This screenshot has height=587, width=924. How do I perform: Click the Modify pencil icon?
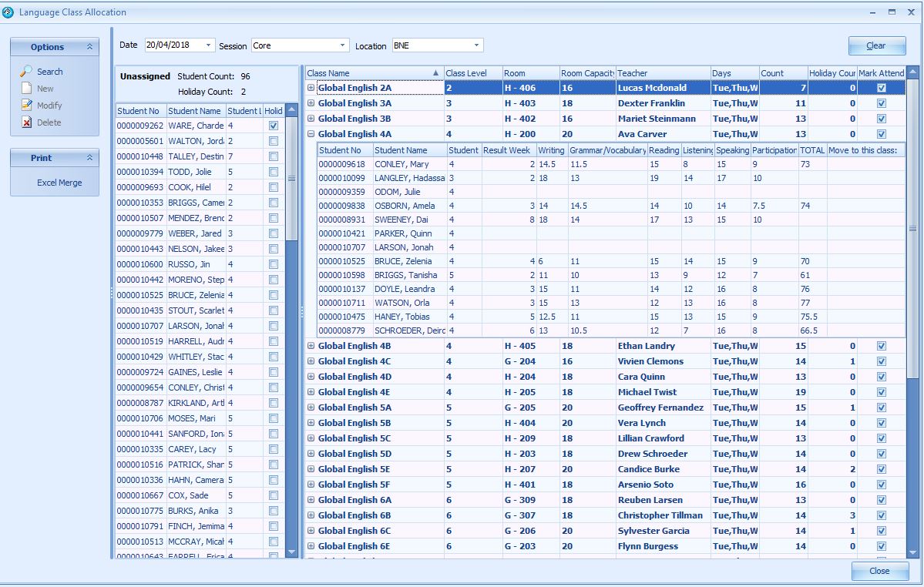(x=26, y=106)
